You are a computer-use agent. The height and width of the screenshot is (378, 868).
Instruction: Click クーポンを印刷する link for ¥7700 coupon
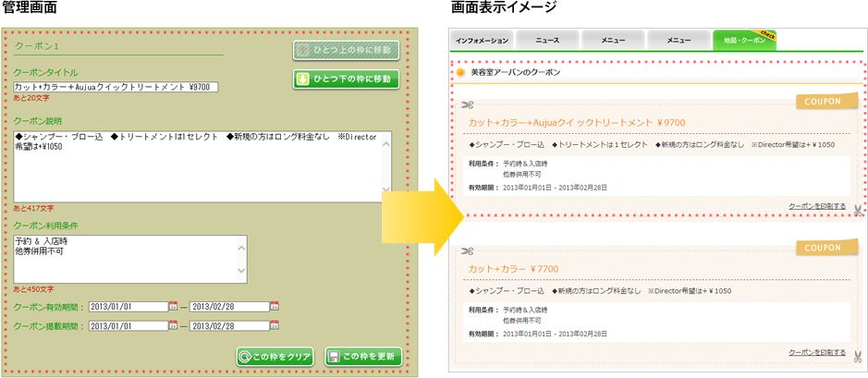tap(817, 352)
